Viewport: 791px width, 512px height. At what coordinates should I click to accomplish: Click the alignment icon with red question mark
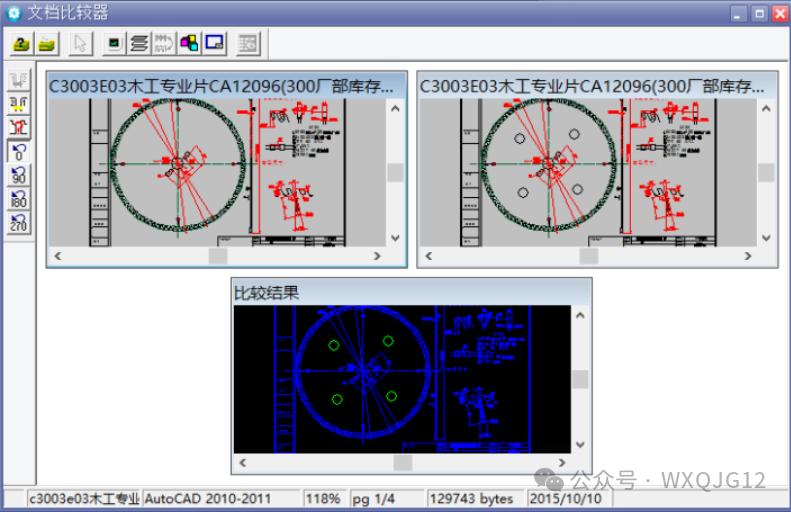click(19, 127)
